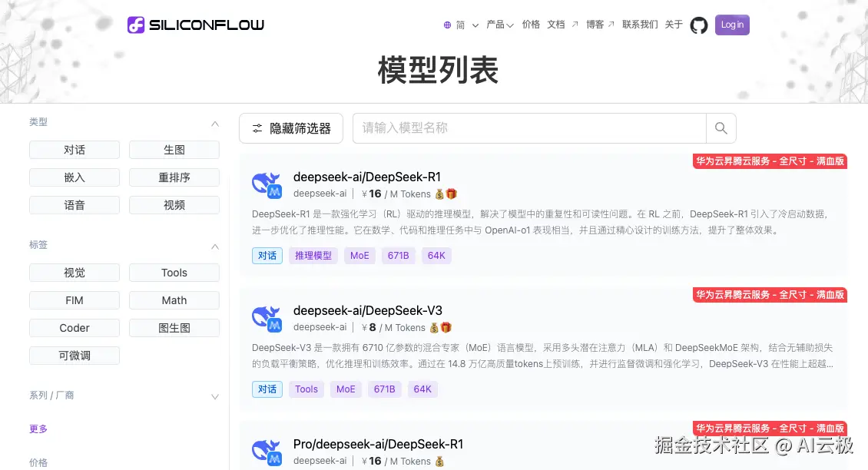
Task: Click MoE tag on DeepSeek-R1 card
Action: [x=359, y=256]
